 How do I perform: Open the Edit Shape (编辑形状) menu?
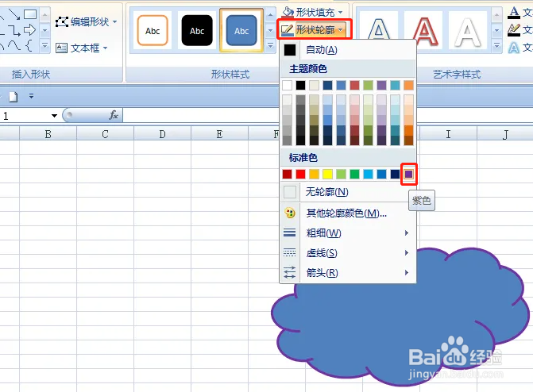tap(87, 22)
